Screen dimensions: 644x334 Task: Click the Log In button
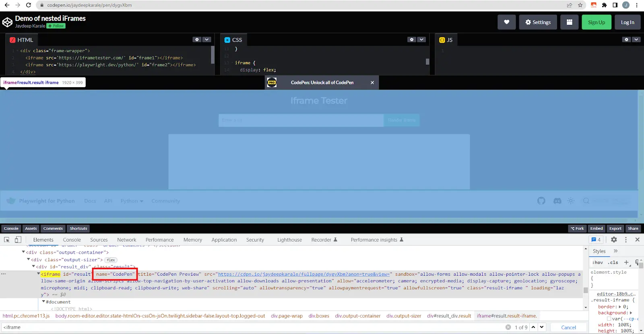[x=627, y=22]
